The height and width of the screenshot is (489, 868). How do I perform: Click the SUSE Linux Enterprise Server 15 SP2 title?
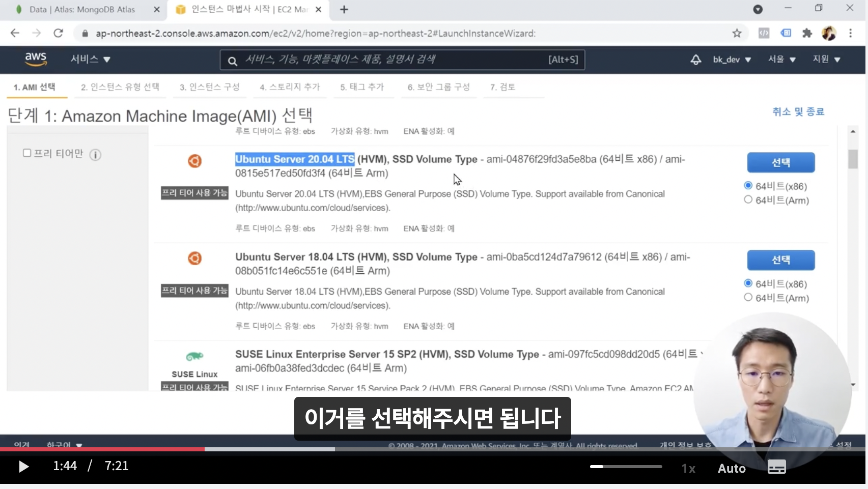click(387, 354)
